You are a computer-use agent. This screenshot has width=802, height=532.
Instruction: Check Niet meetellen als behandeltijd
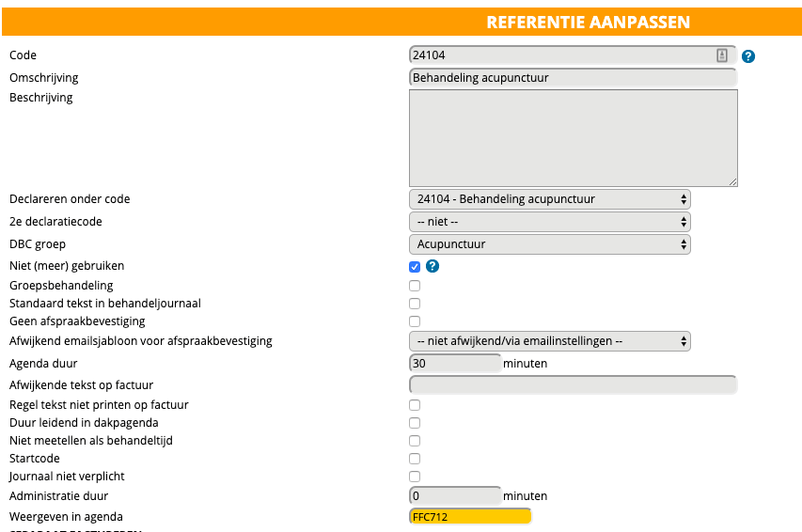[x=415, y=441]
